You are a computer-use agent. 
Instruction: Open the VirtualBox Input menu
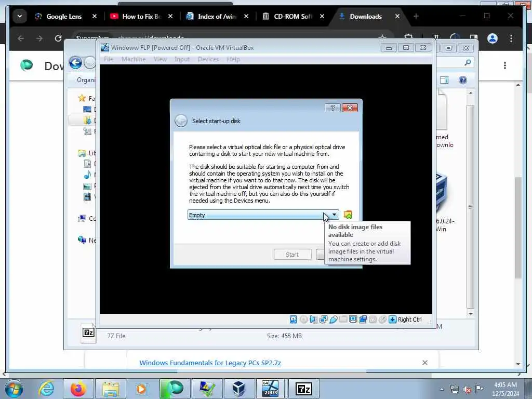182,59
